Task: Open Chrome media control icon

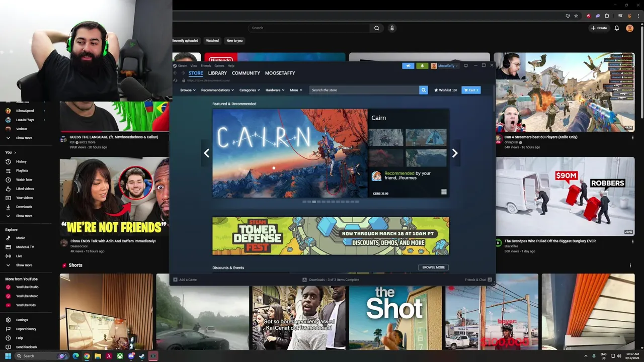Action: click(x=621, y=16)
